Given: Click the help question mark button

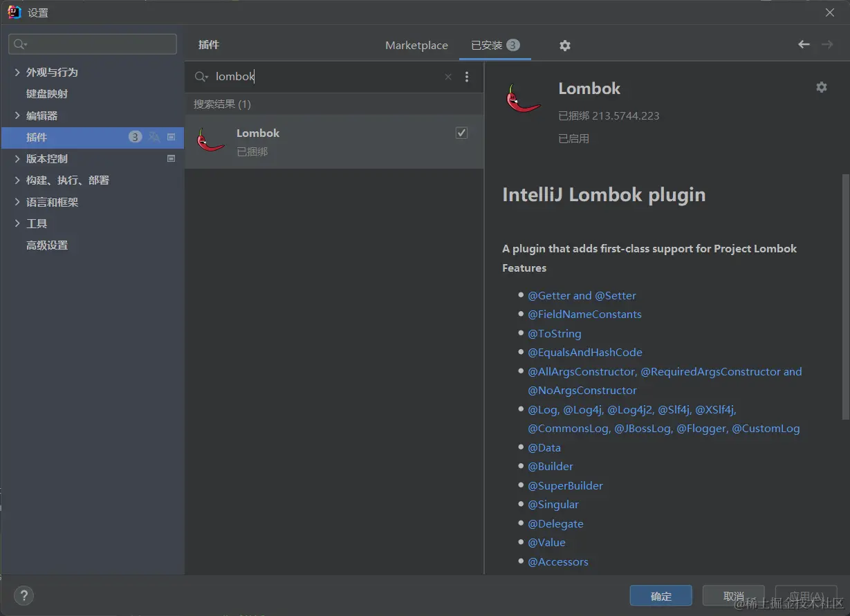Looking at the screenshot, I should pos(24,595).
